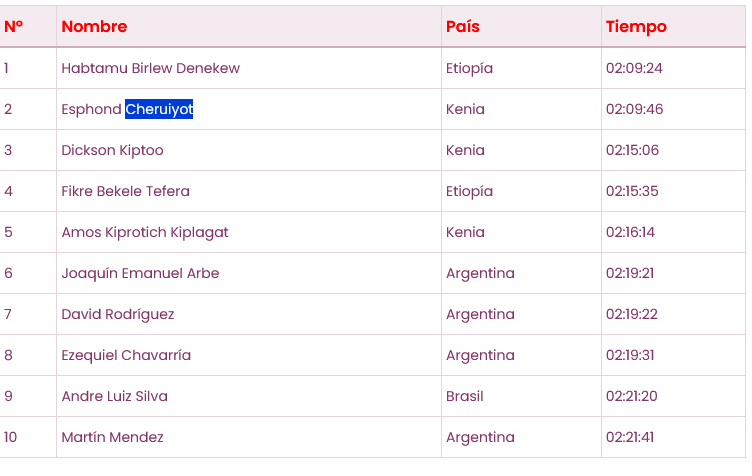Click the time 02:19:22
The width and height of the screenshot is (752, 476).
[631, 314]
